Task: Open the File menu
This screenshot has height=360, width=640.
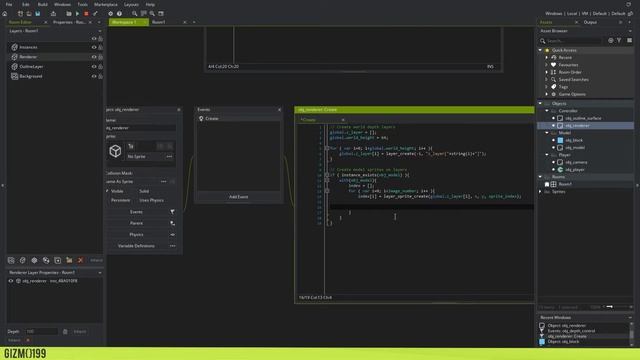Action: [9, 4]
